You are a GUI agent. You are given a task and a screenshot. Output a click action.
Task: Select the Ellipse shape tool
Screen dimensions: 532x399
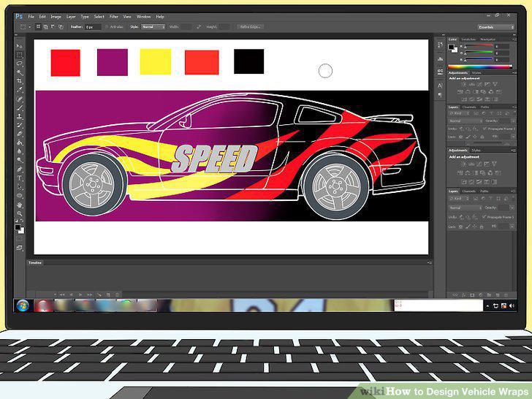click(20, 196)
